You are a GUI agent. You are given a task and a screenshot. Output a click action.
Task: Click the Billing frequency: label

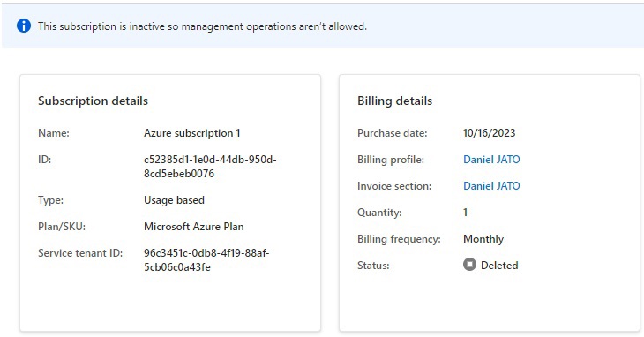399,239
